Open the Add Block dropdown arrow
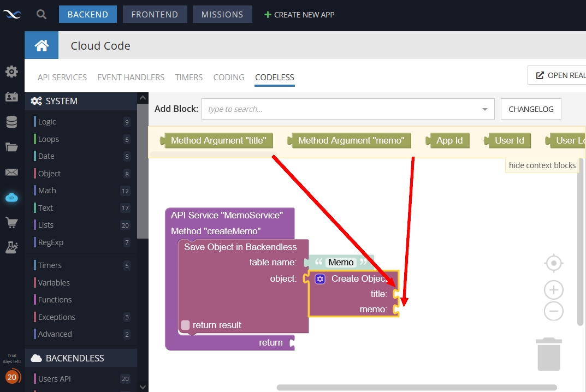Screen dimensions: 586x392 point(485,109)
